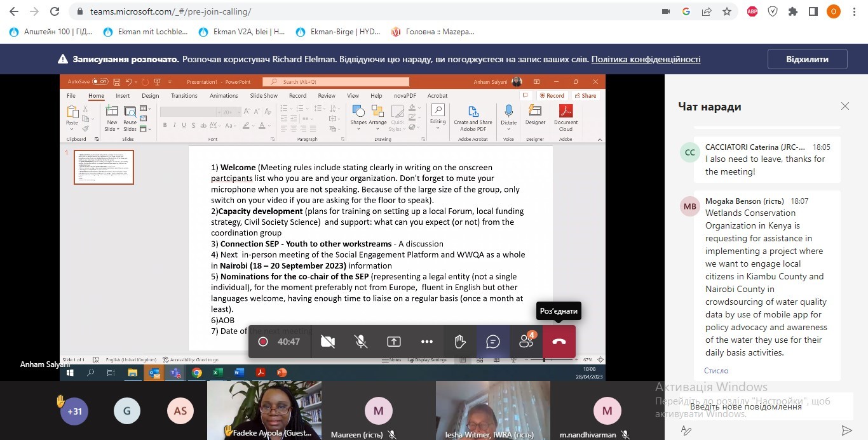Open the chat message format options icon

686,430
